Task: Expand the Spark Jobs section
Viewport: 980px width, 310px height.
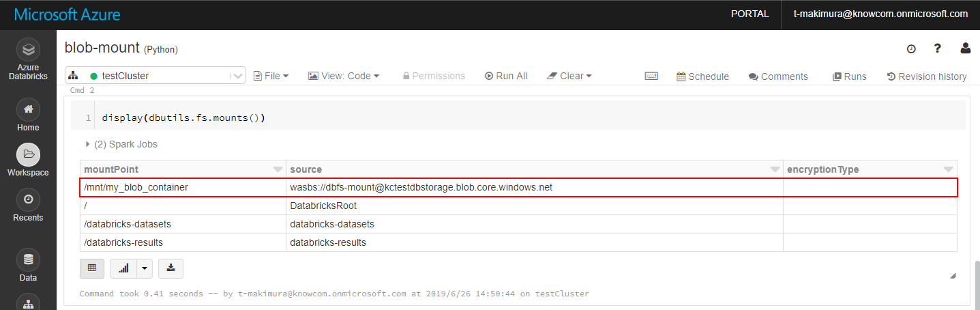Action: (88, 144)
